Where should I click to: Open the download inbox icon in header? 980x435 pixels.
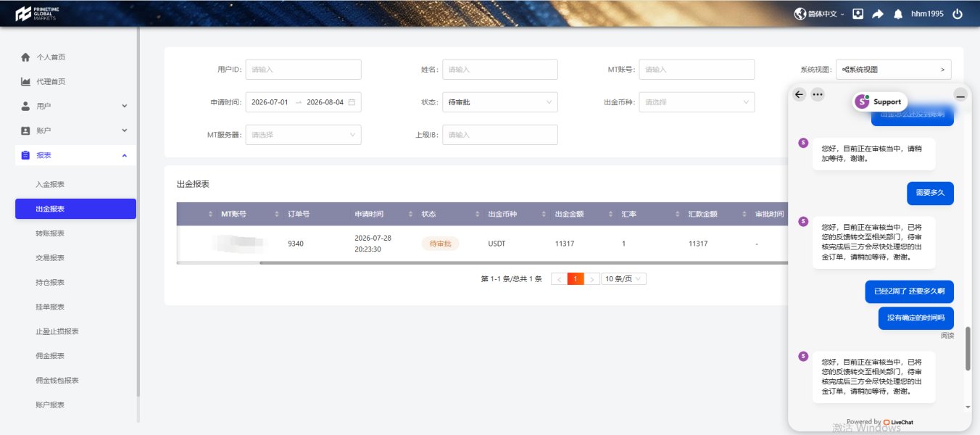858,14
